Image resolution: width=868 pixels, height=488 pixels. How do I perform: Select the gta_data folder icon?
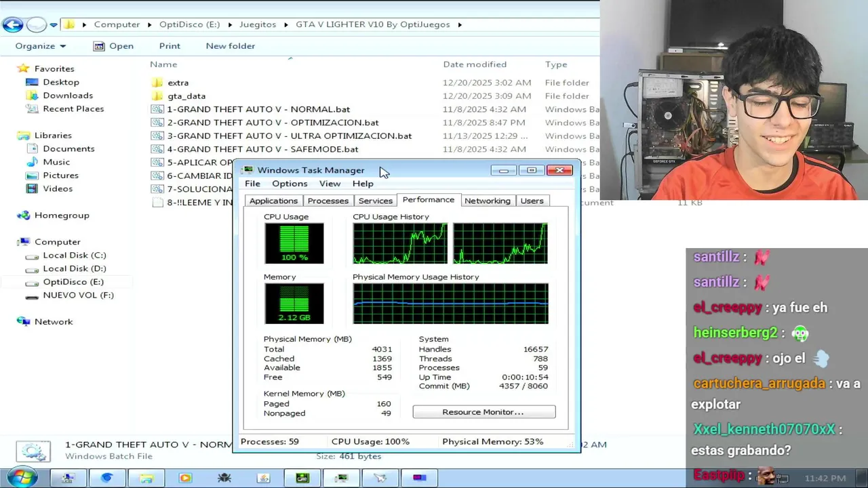[x=157, y=96]
